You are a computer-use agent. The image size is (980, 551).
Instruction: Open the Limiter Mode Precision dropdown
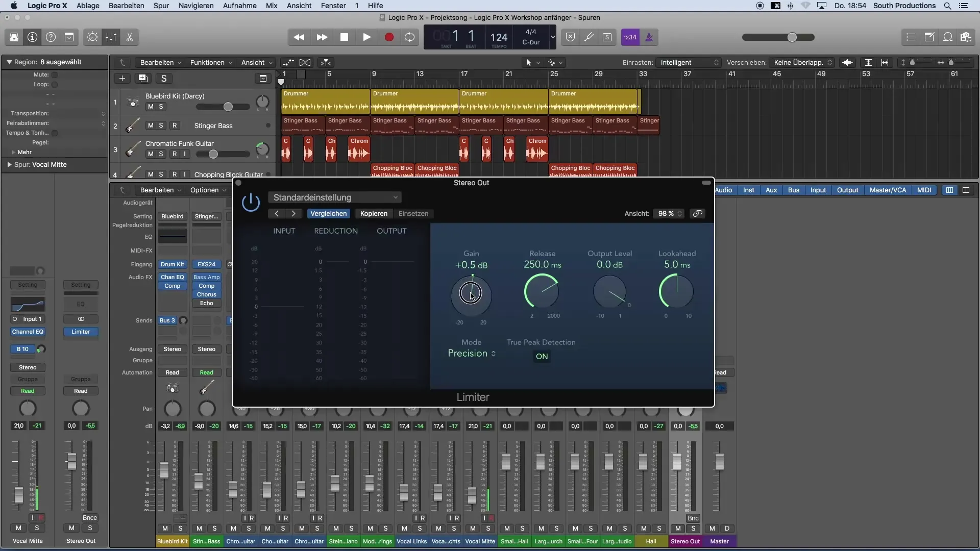[x=472, y=354]
